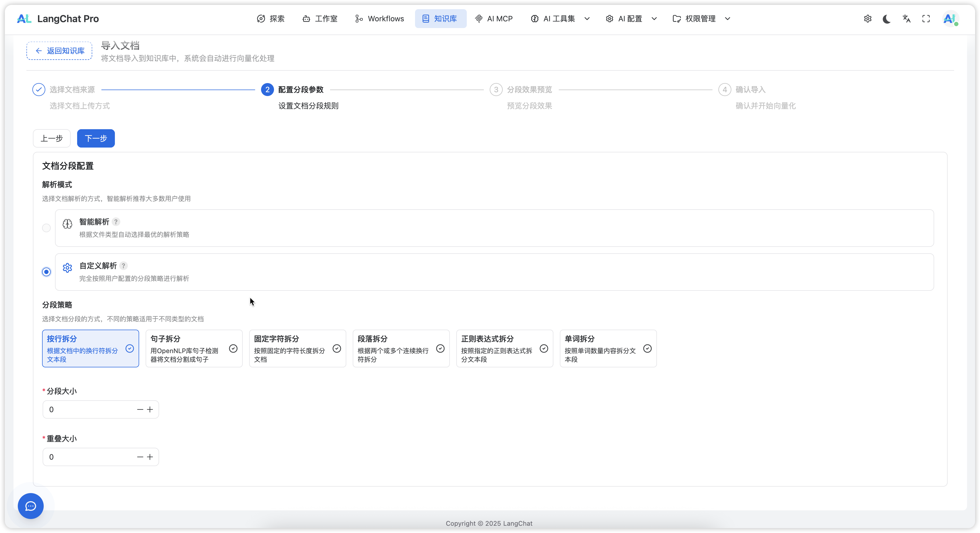Open the AI MCP menu item
The image size is (980, 533).
[494, 19]
